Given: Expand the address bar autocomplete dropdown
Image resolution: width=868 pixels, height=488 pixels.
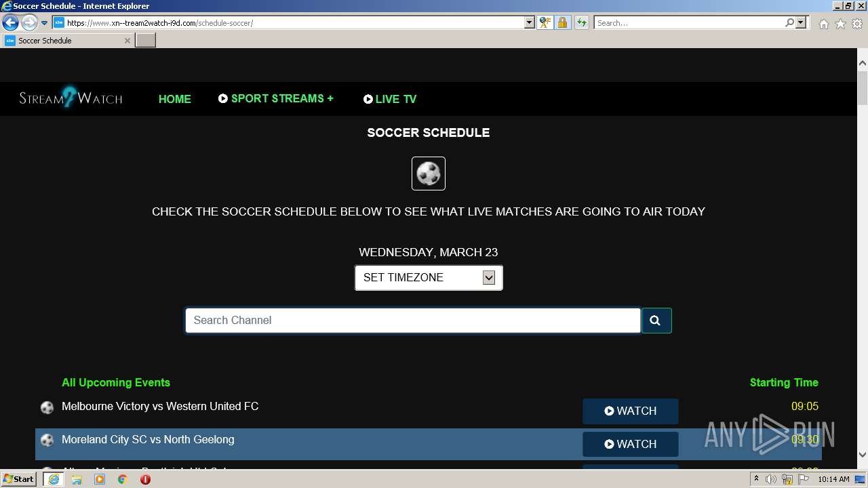Looking at the screenshot, I should pos(530,22).
